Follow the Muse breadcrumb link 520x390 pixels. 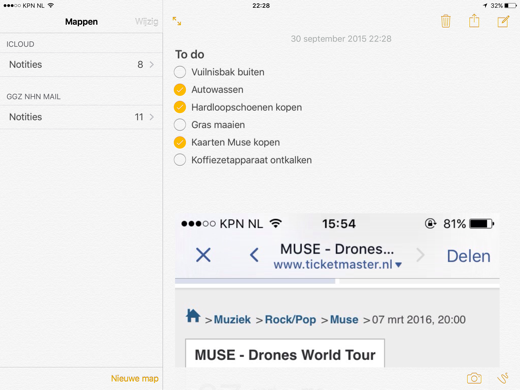(344, 320)
